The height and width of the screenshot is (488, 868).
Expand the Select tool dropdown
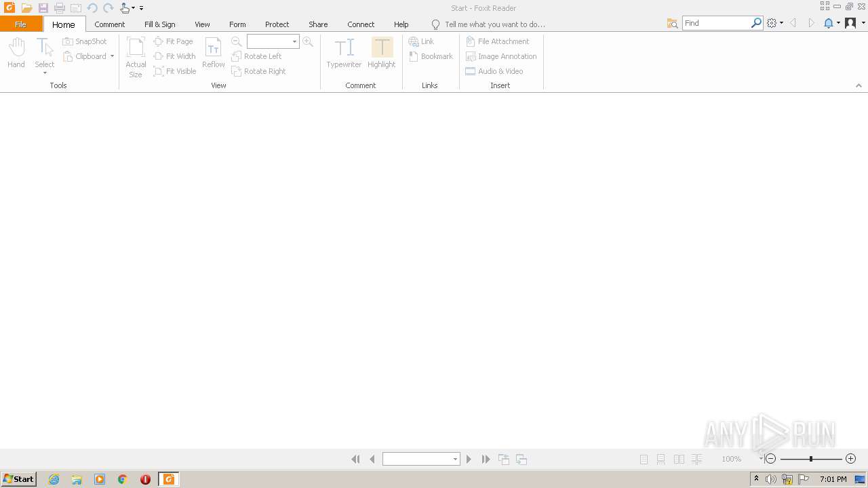45,73
